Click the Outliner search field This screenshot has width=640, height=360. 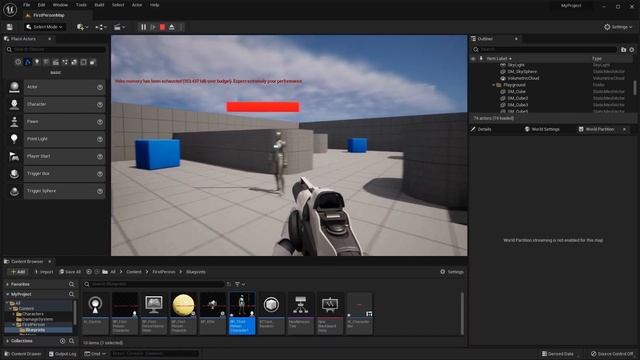[544, 49]
